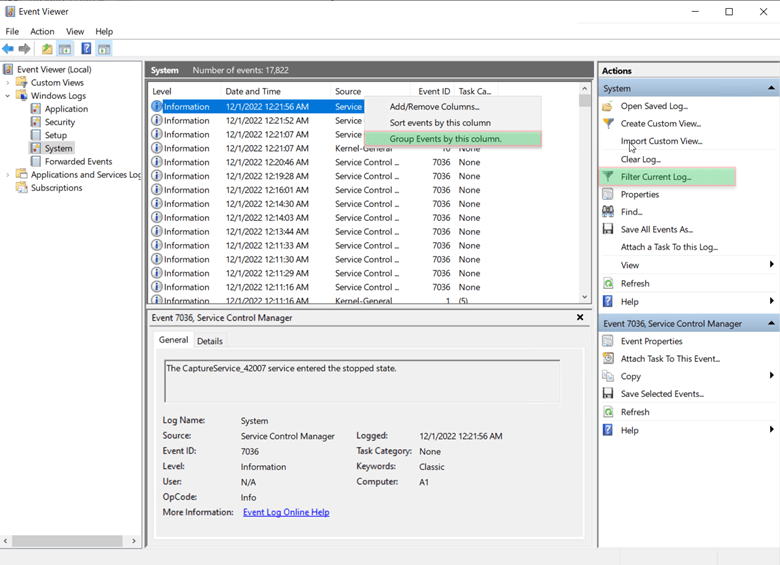The image size is (780, 565).
Task: Click the Security log icon in tree
Action: pyautogui.click(x=36, y=122)
